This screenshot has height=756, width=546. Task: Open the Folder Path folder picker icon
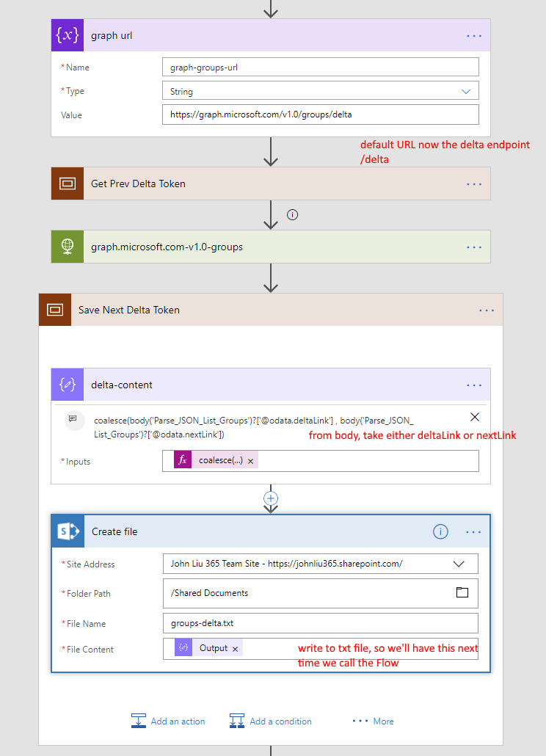pos(462,592)
